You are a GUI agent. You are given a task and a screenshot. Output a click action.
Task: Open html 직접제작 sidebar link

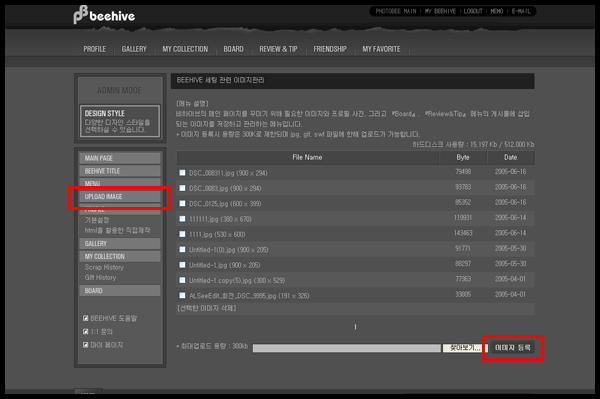pyautogui.click(x=117, y=230)
